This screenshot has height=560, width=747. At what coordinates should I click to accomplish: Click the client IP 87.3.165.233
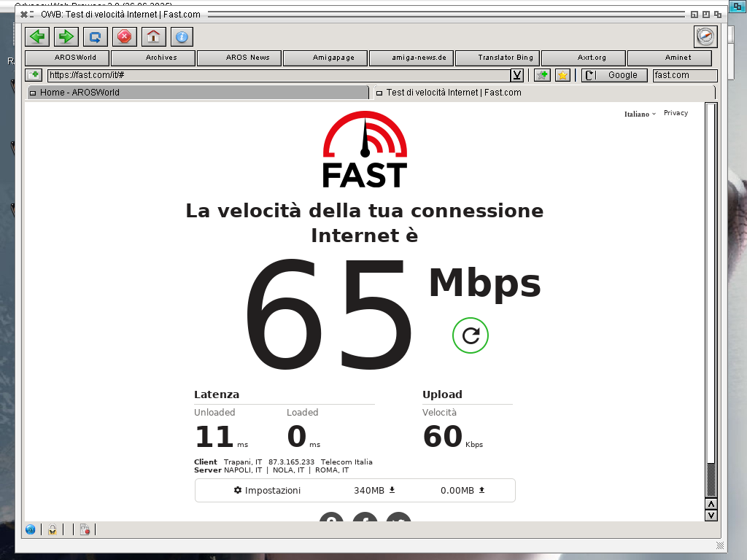pyautogui.click(x=291, y=462)
